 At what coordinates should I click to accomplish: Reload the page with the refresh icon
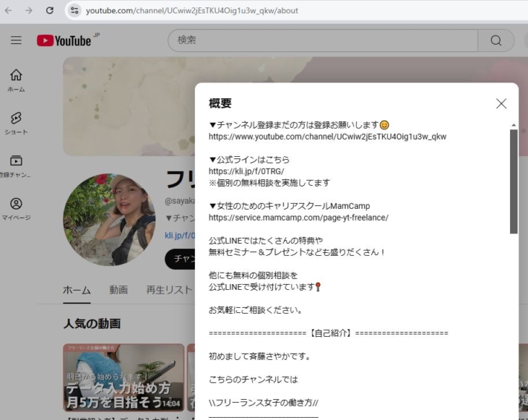point(50,10)
